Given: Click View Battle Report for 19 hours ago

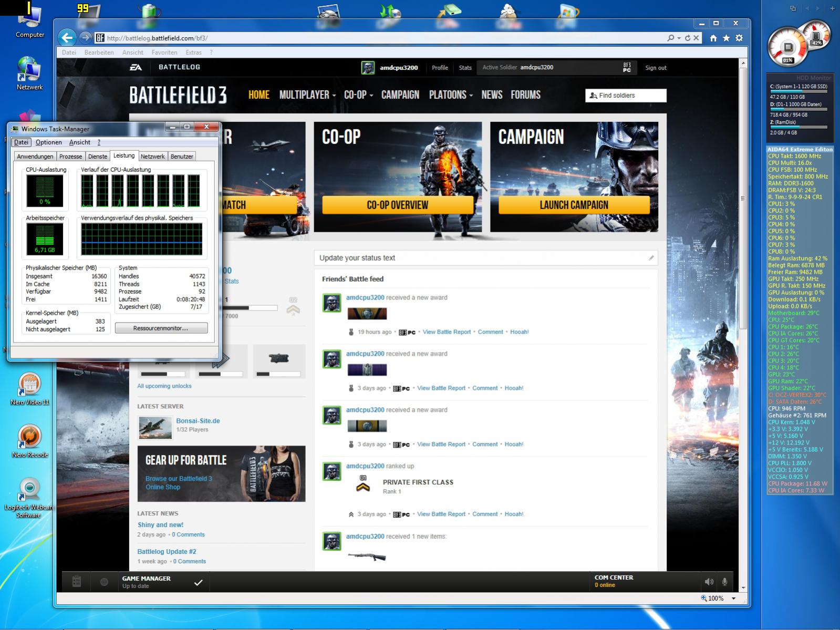Looking at the screenshot, I should [447, 332].
